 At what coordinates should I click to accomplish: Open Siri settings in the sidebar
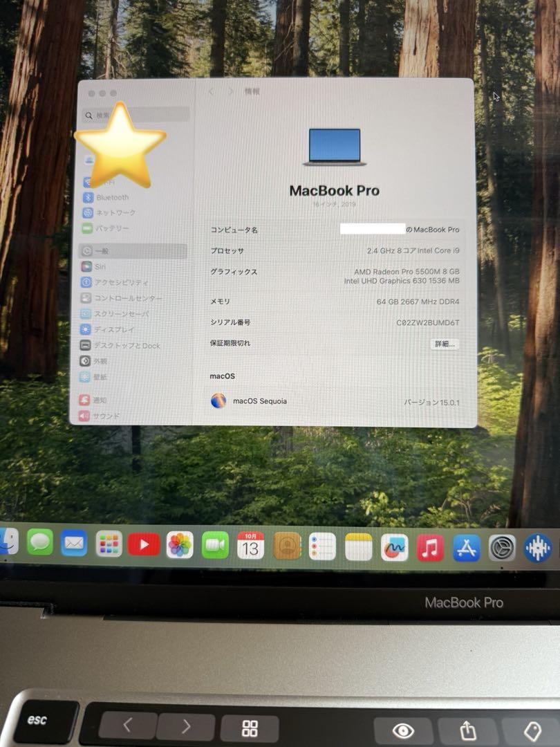click(94, 266)
